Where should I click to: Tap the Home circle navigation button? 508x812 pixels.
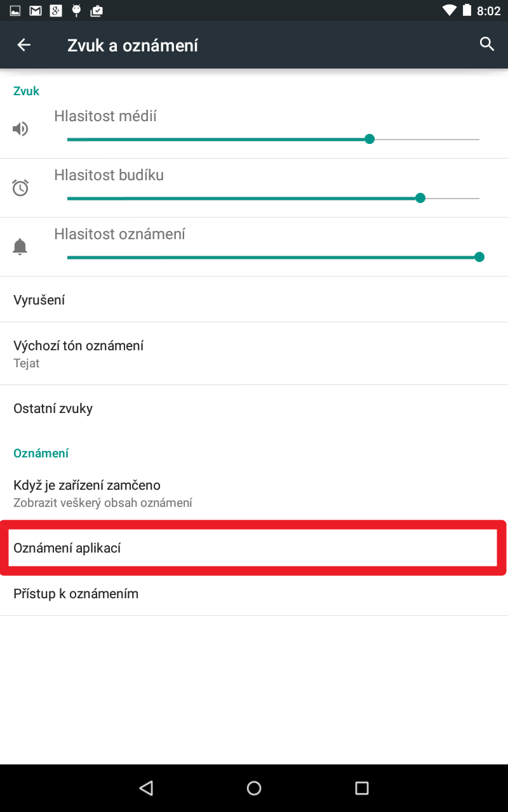(x=254, y=788)
